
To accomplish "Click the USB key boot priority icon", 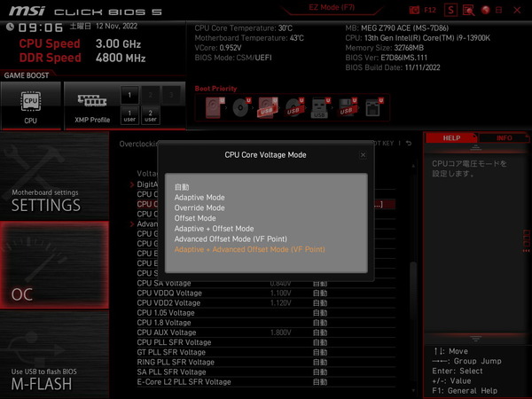I will tap(320, 108).
